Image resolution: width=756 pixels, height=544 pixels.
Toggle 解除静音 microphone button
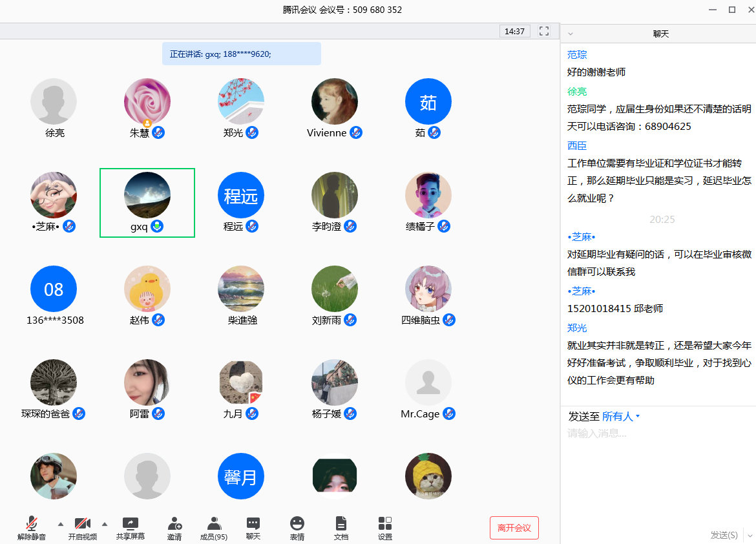[x=31, y=528]
